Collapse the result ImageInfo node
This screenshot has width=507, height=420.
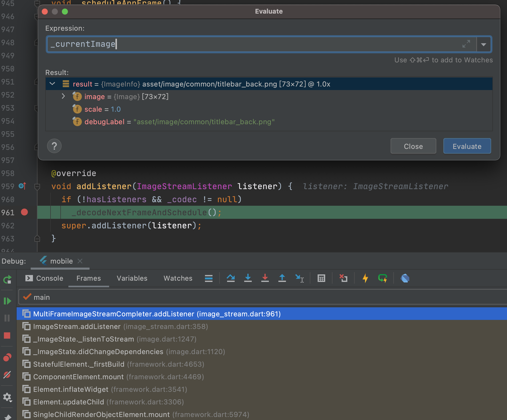[x=52, y=84]
